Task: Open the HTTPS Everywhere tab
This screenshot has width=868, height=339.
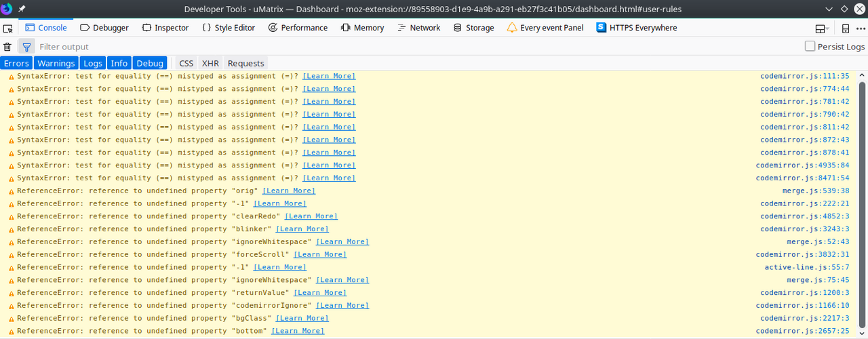Action: pyautogui.click(x=637, y=28)
